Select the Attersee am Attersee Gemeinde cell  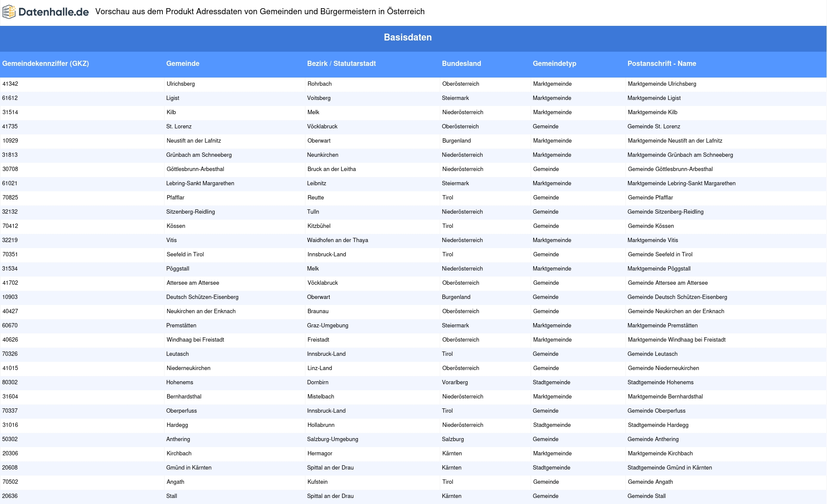pyautogui.click(x=235, y=283)
